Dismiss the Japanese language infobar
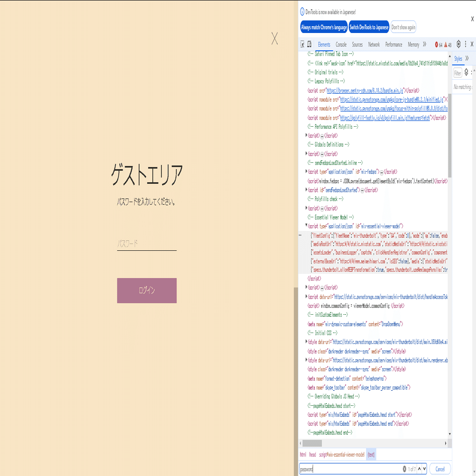This screenshot has width=476, height=476. click(472, 19)
